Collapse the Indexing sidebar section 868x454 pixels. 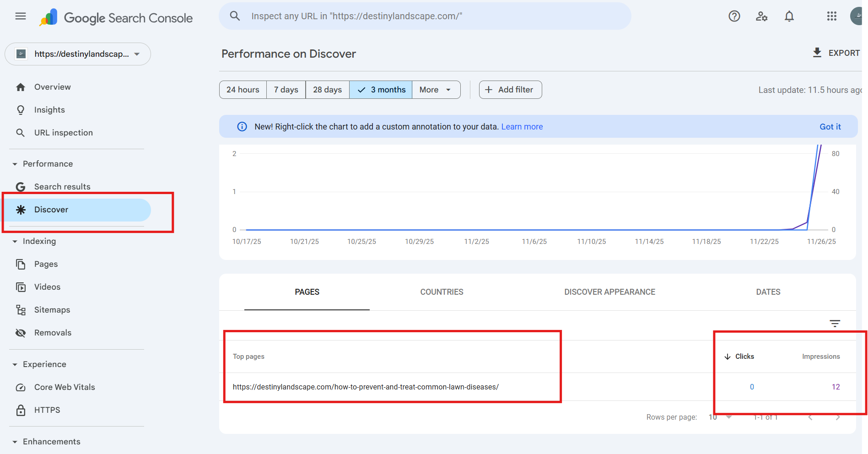tap(15, 241)
